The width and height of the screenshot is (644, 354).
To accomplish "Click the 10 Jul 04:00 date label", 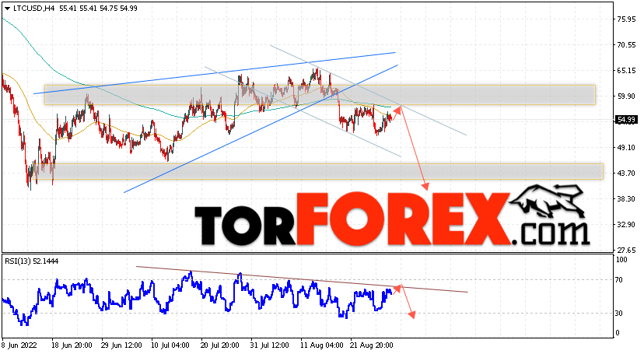I will pos(171,345).
